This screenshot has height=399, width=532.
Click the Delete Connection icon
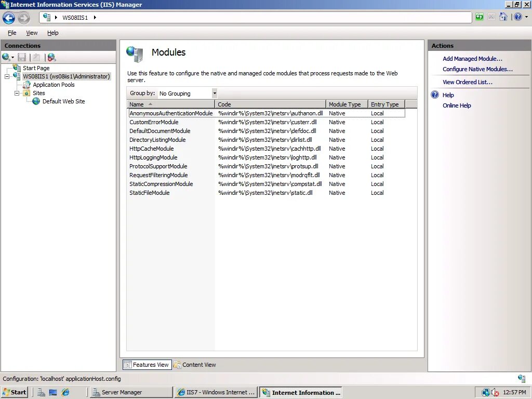tap(51, 57)
